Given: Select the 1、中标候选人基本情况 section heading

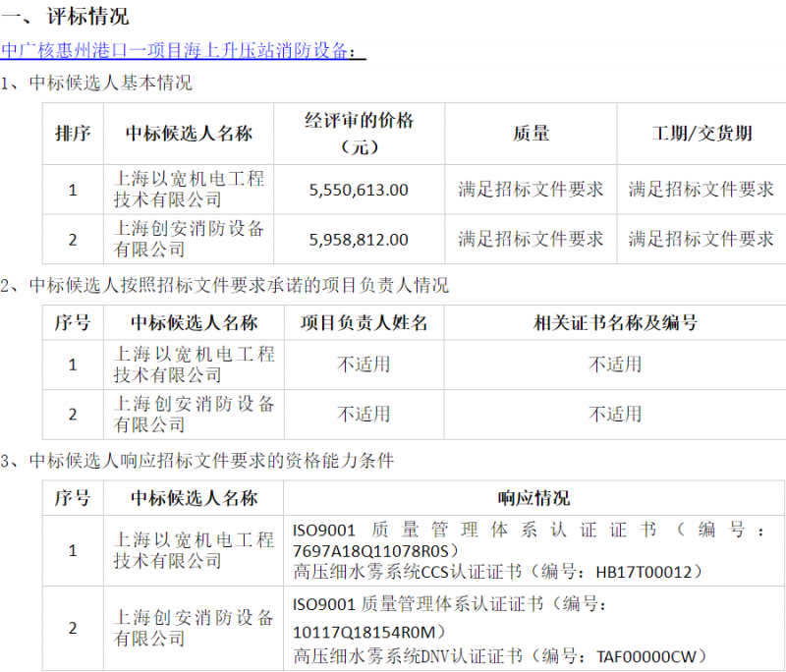Looking at the screenshot, I should coord(96,84).
